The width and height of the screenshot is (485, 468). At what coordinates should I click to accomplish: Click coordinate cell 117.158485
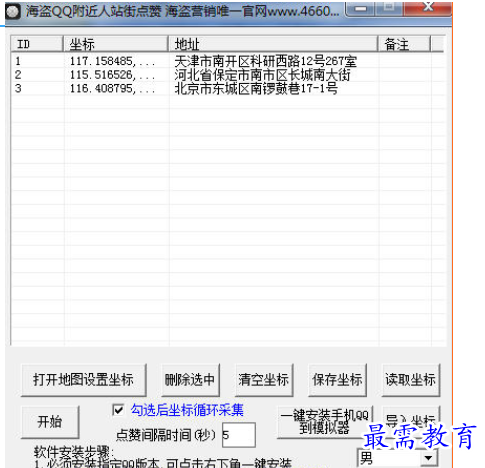(113, 61)
